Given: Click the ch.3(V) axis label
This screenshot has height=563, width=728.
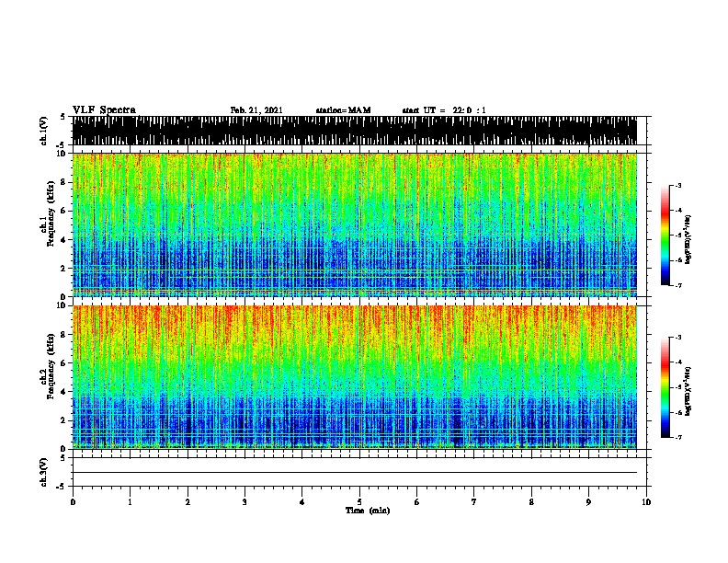Looking at the screenshot, I should (43, 473).
